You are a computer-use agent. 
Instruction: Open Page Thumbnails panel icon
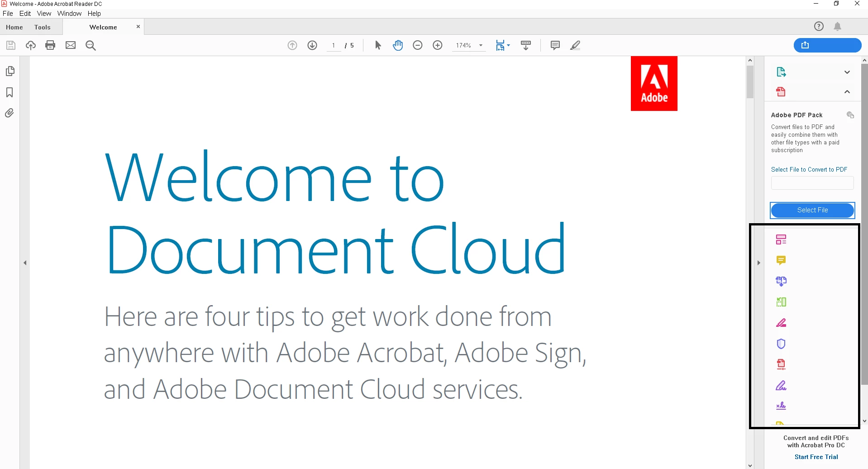pyautogui.click(x=10, y=71)
